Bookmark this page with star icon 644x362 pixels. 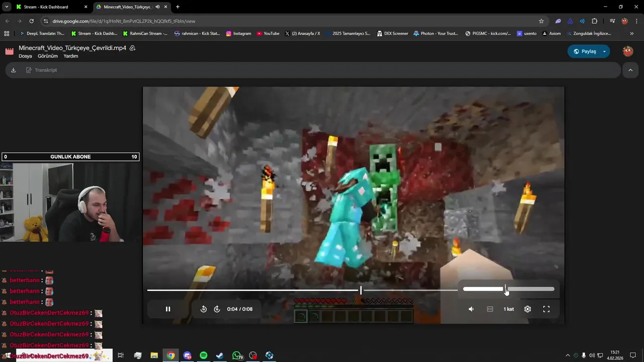click(541, 21)
